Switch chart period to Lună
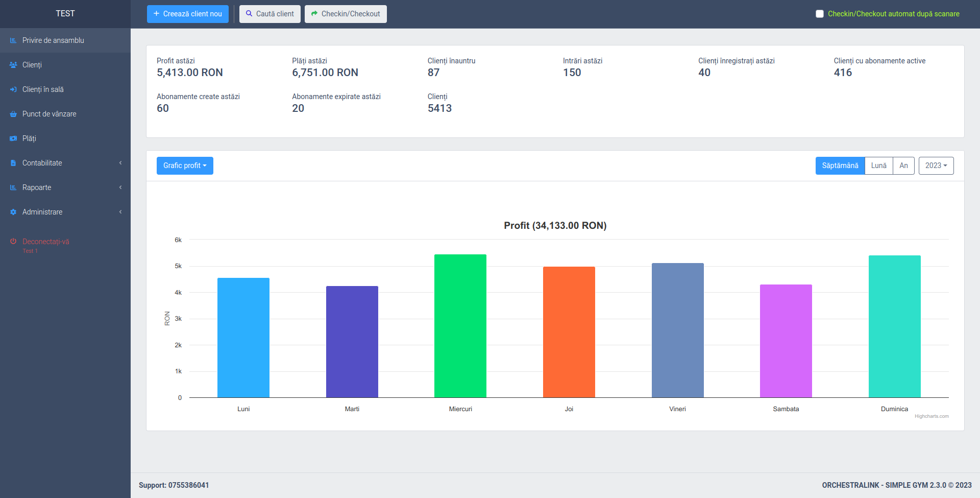 click(x=878, y=165)
